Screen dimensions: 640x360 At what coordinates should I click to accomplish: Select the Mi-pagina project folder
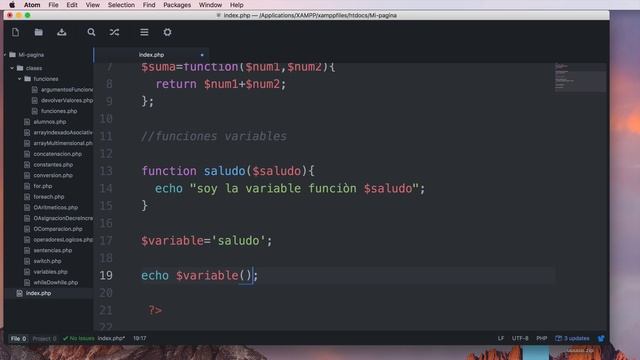coord(31,55)
